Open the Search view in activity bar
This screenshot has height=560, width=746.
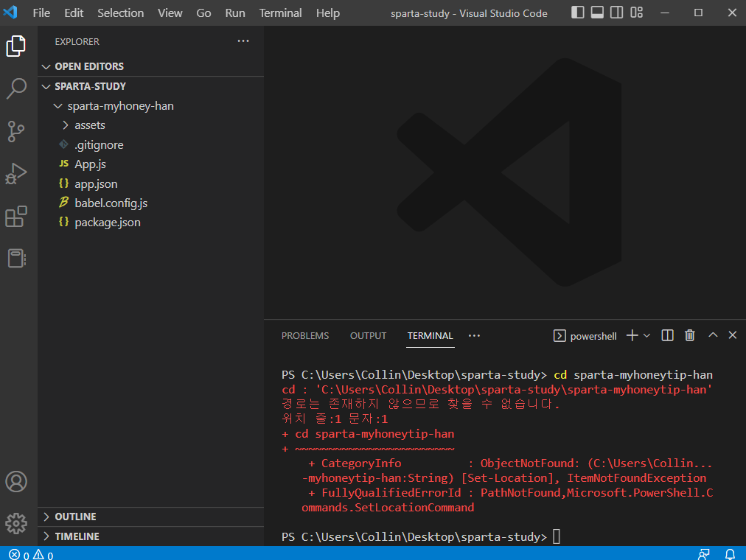coord(16,88)
